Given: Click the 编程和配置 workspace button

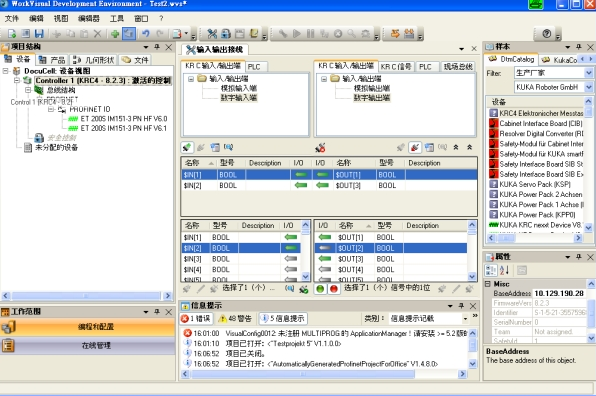Looking at the screenshot, I should click(x=88, y=327).
